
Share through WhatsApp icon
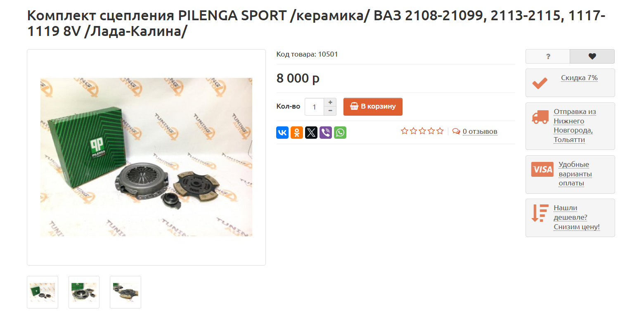[340, 133]
